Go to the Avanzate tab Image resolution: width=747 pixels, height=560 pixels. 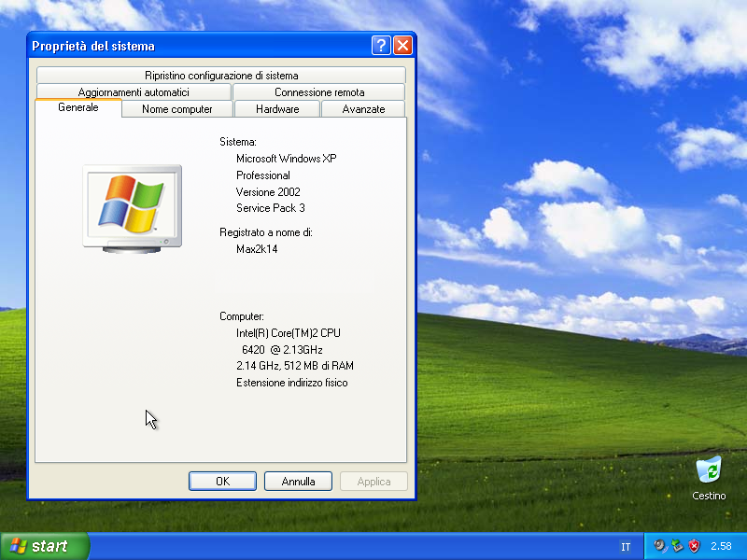363,109
